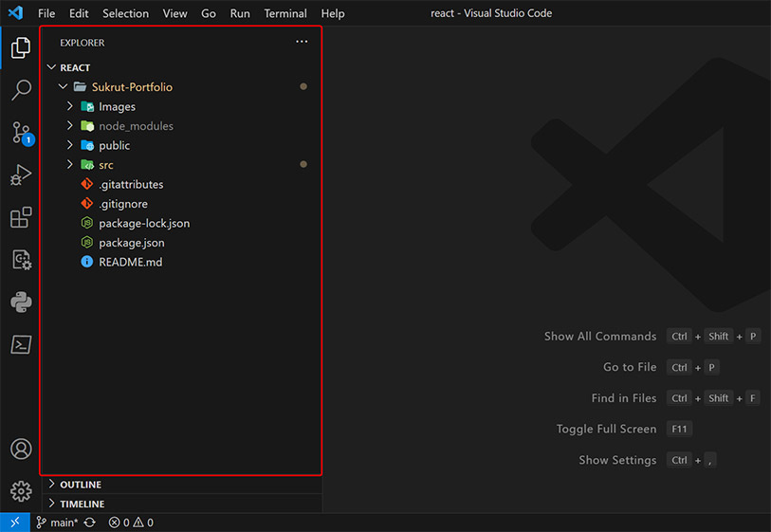Open the Edit menu
Viewport: 771px width, 532px height.
pyautogui.click(x=79, y=13)
